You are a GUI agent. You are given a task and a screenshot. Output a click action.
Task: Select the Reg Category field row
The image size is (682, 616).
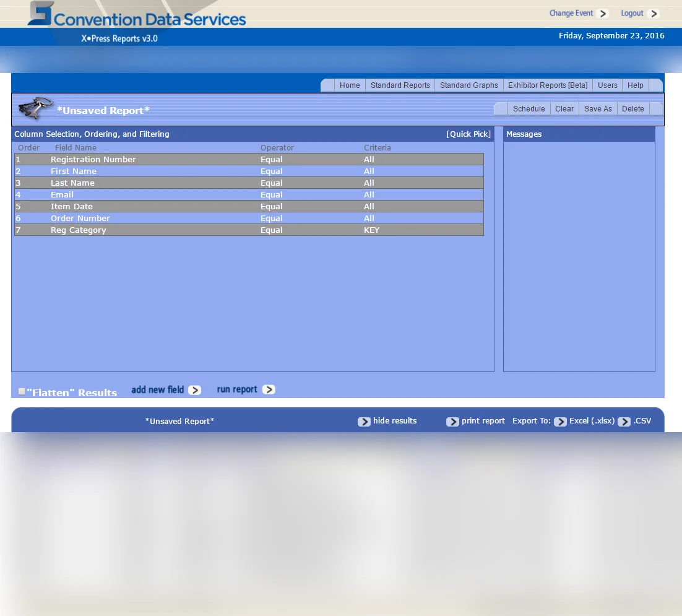[x=249, y=230]
